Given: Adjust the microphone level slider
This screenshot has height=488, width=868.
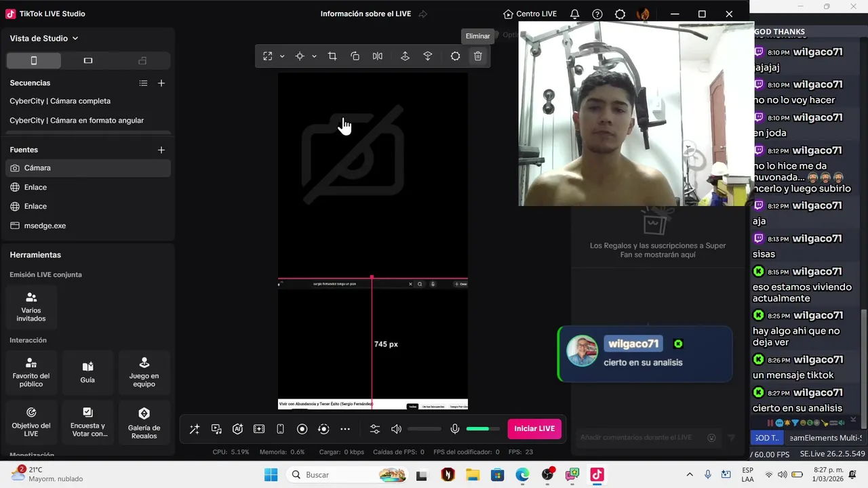Looking at the screenshot, I should (x=483, y=429).
